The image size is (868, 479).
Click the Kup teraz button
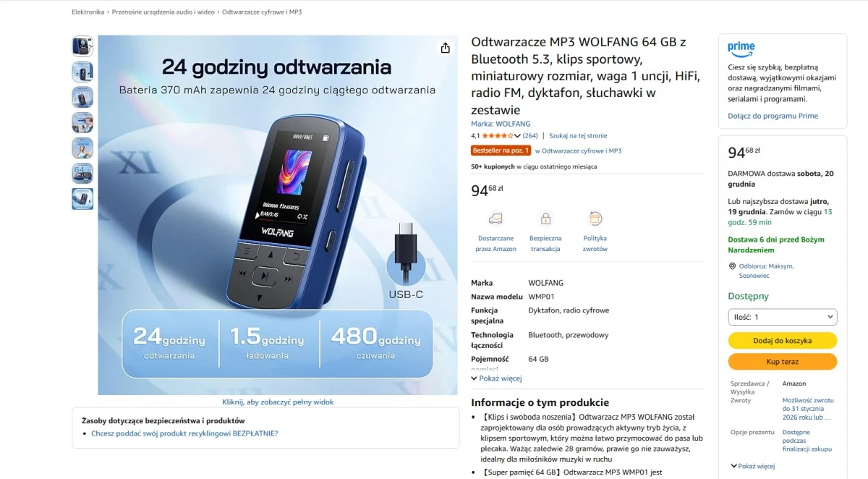coord(783,362)
